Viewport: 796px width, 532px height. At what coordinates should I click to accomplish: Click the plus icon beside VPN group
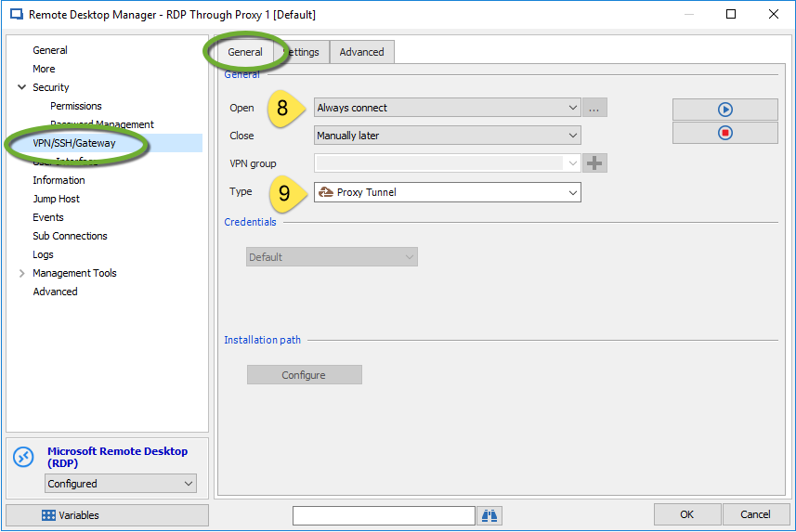click(x=594, y=163)
